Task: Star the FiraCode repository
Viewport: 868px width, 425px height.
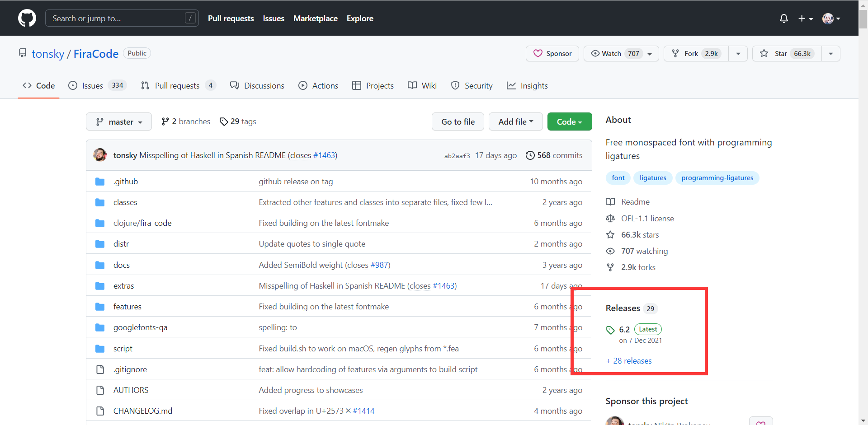Action: tap(787, 54)
